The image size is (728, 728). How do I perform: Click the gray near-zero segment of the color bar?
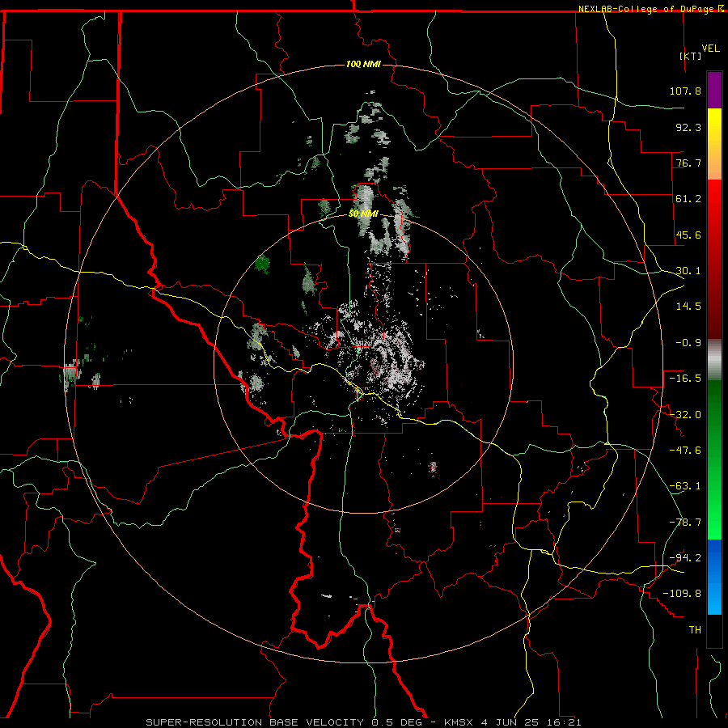pyautogui.click(x=714, y=360)
